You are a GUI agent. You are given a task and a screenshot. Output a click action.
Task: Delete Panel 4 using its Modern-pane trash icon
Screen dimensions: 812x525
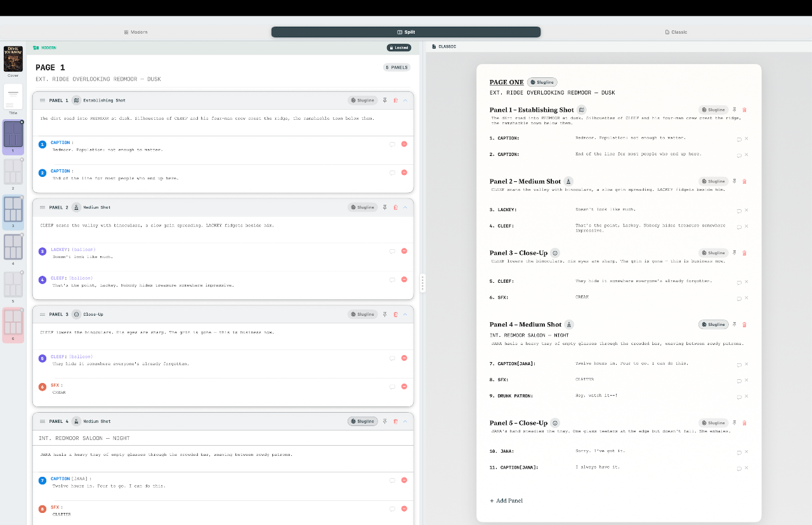(x=395, y=421)
